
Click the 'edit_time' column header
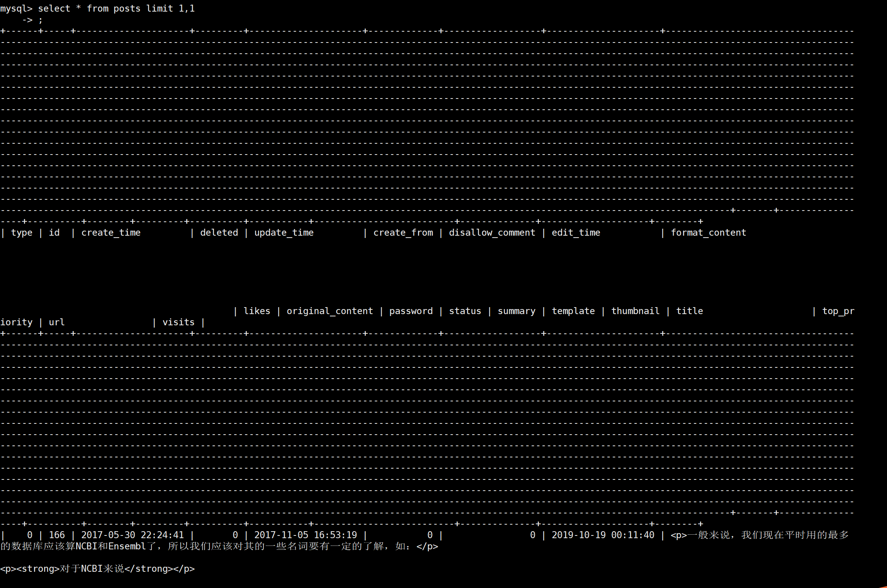coord(576,233)
